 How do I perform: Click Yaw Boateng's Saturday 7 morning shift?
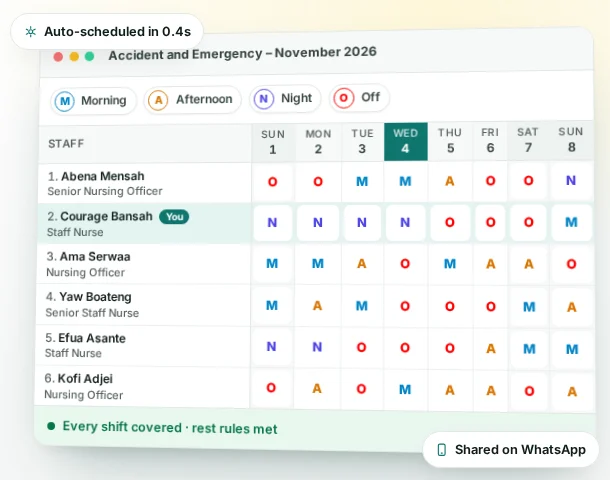(529, 307)
